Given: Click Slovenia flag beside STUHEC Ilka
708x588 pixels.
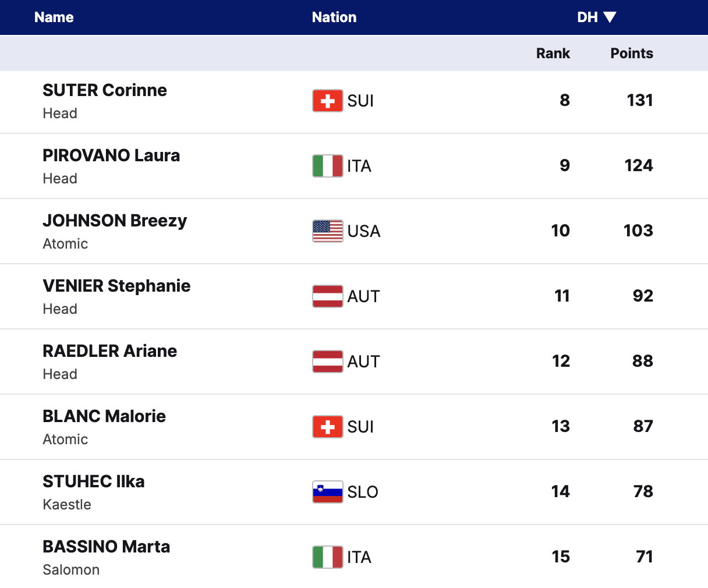Looking at the screenshot, I should point(327,492).
